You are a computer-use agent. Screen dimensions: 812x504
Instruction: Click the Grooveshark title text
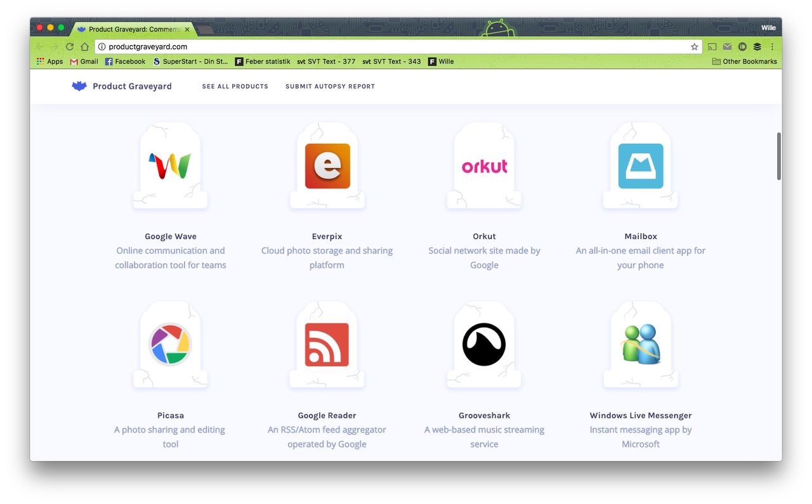coord(484,415)
